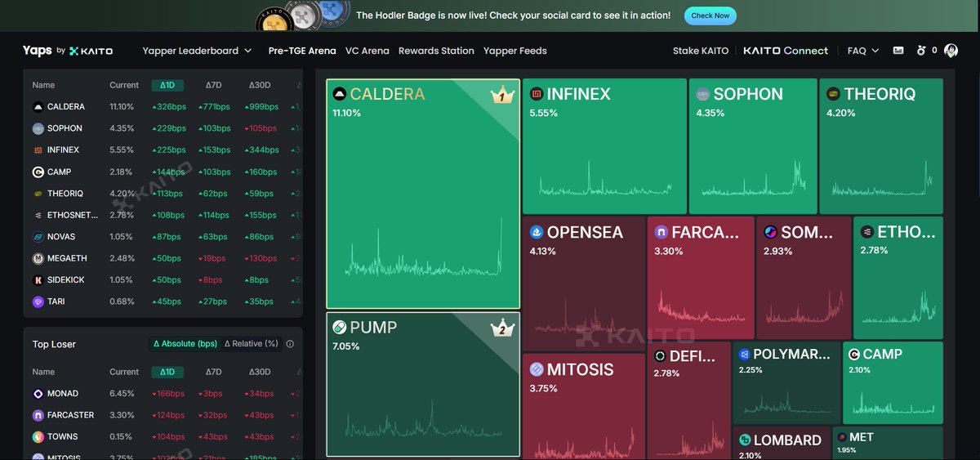Click the TOWNS icon in Top Loser table
Viewport: 980px width, 460px height.
click(38, 437)
